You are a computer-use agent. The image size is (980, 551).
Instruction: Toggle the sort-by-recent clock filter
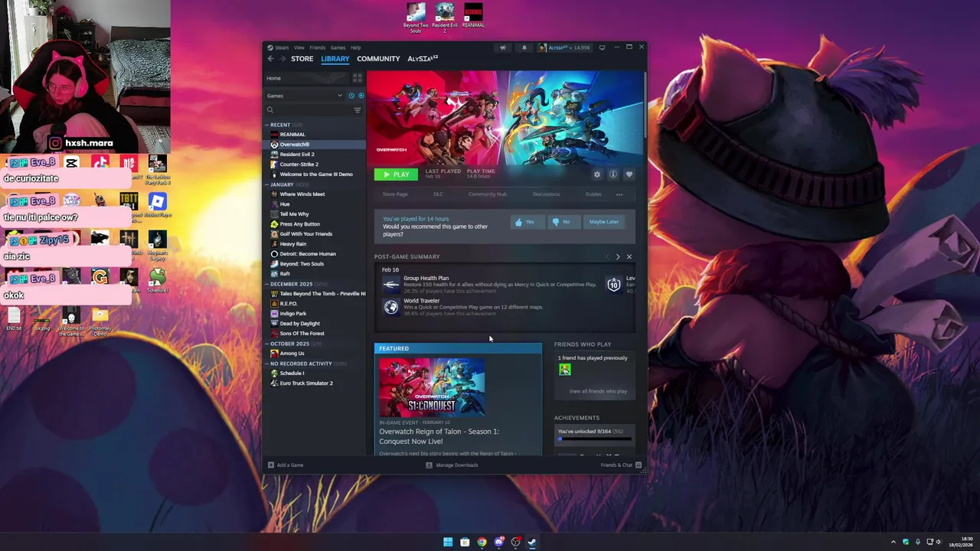tap(351, 96)
